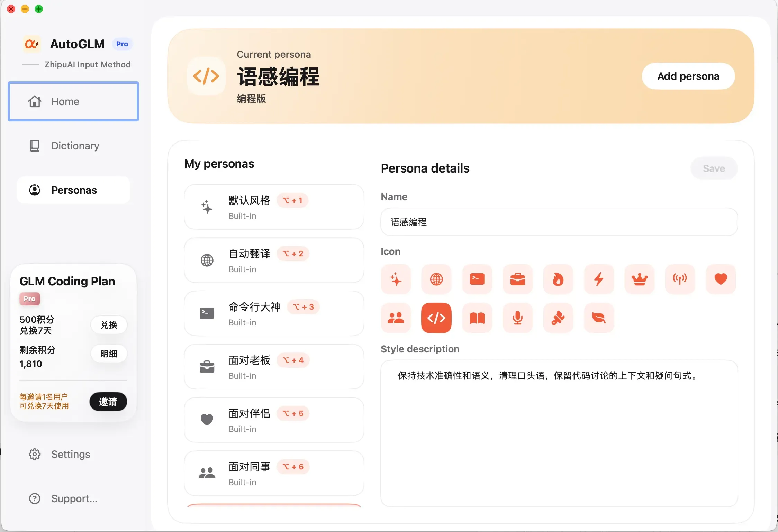The image size is (778, 532).
Task: Select the lightning bolt icon
Action: click(x=599, y=279)
